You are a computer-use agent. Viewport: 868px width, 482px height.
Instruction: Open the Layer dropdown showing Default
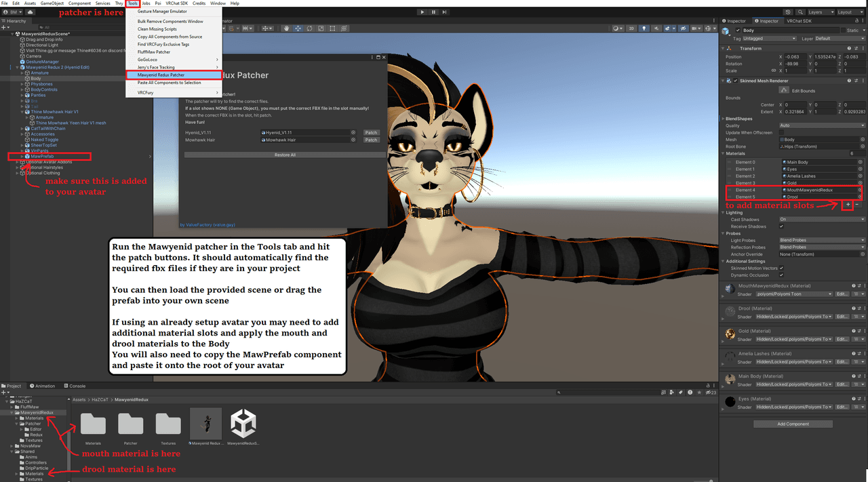tap(839, 39)
